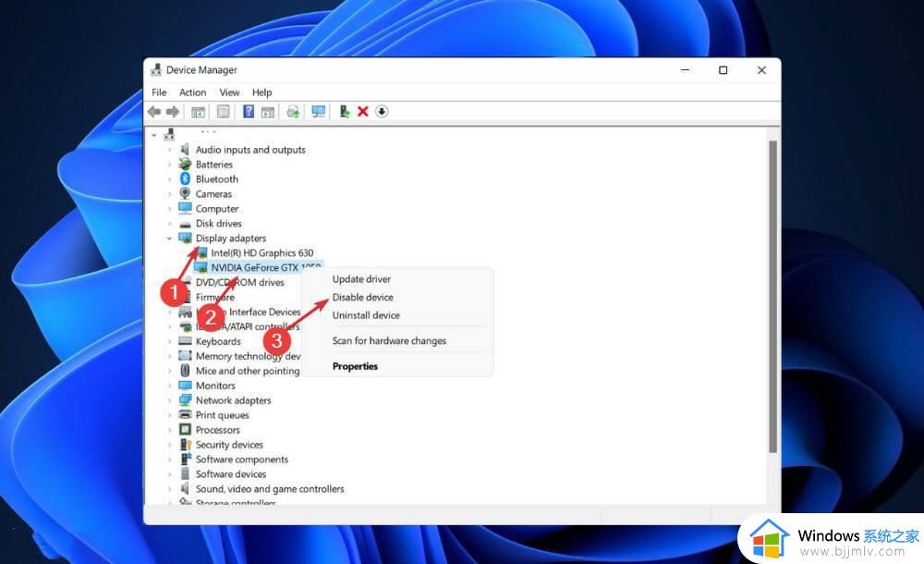Select Update driver in context menu

[x=361, y=279]
